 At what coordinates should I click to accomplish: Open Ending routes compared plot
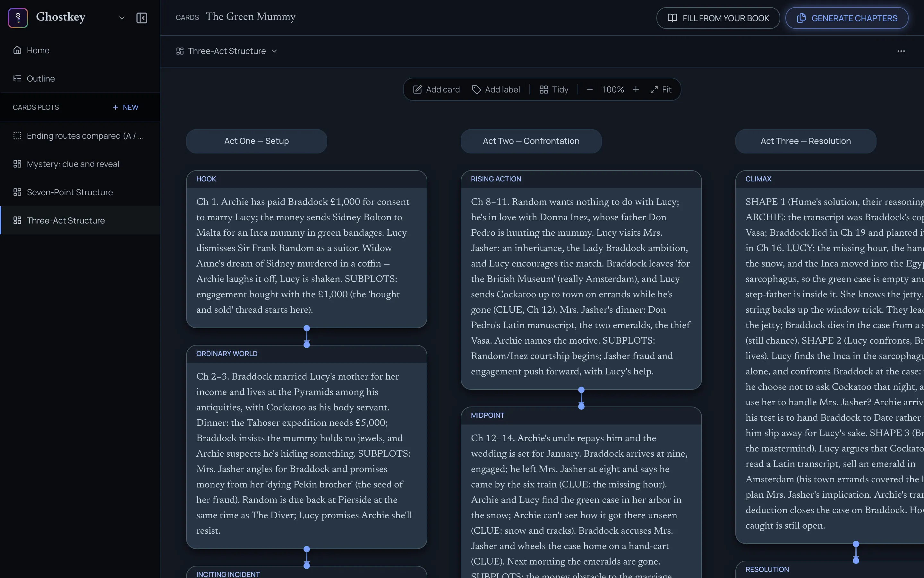coord(80,136)
